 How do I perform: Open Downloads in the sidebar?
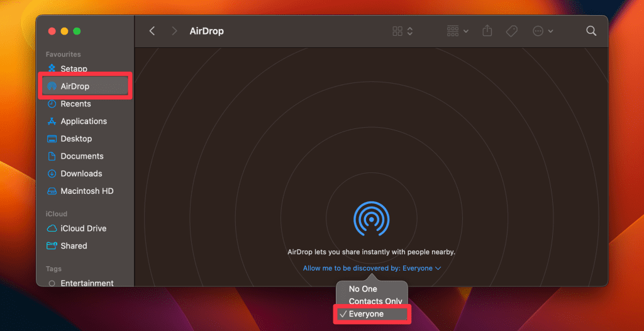[81, 174]
